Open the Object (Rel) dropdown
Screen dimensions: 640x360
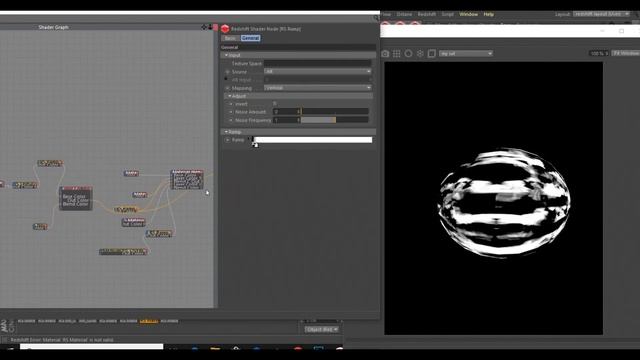[x=322, y=329]
